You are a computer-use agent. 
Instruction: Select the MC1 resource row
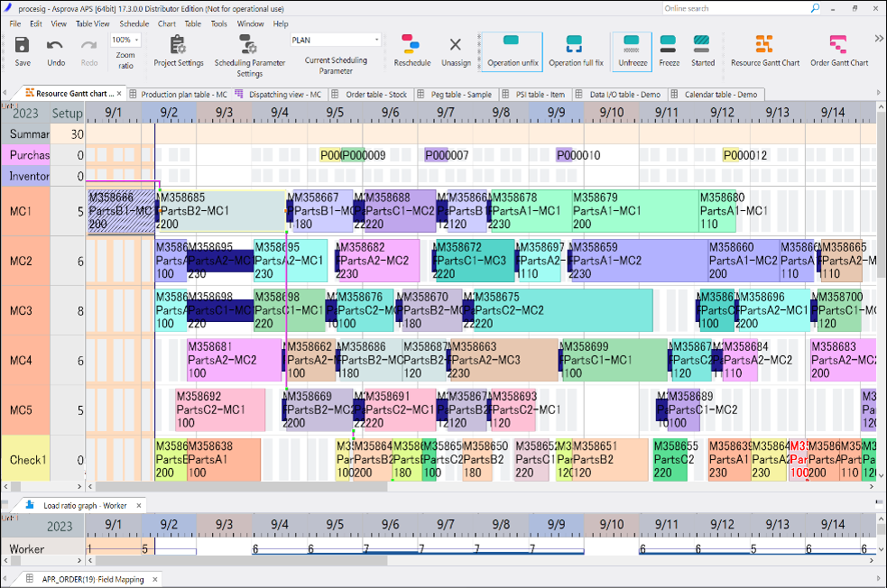pyautogui.click(x=25, y=211)
